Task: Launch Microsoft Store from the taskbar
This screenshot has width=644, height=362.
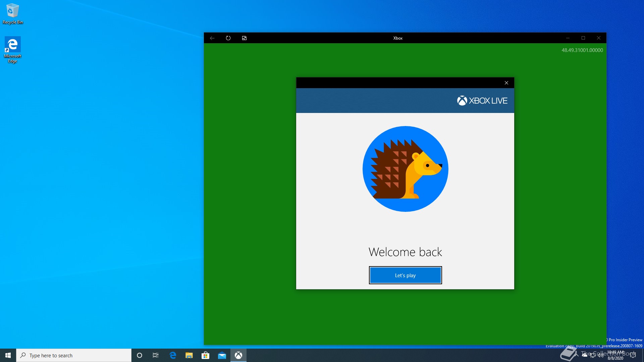Action: (205, 355)
